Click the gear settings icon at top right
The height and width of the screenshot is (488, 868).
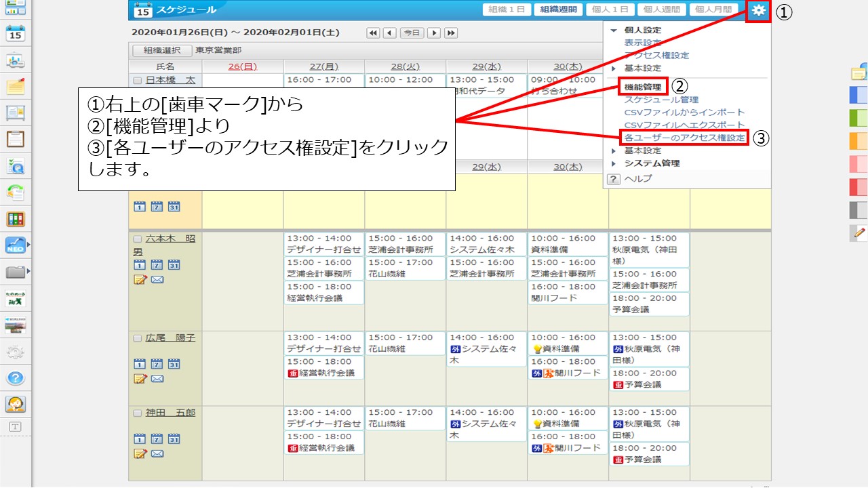point(758,10)
